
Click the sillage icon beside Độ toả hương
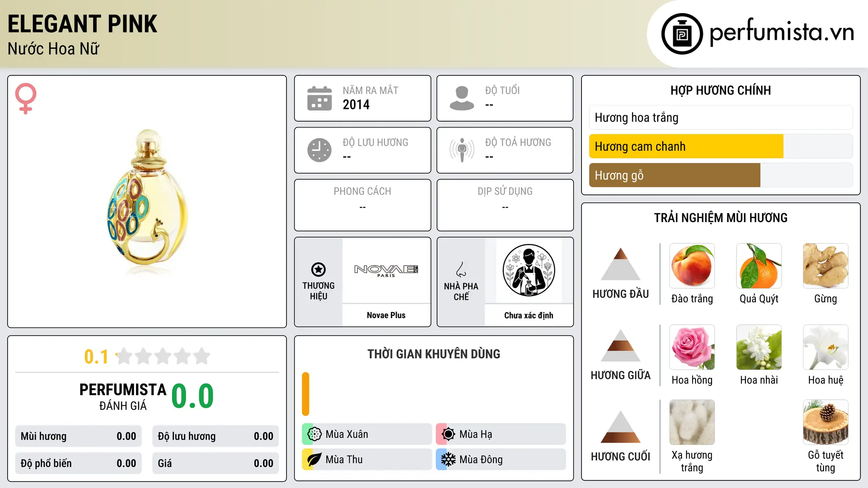click(x=462, y=150)
